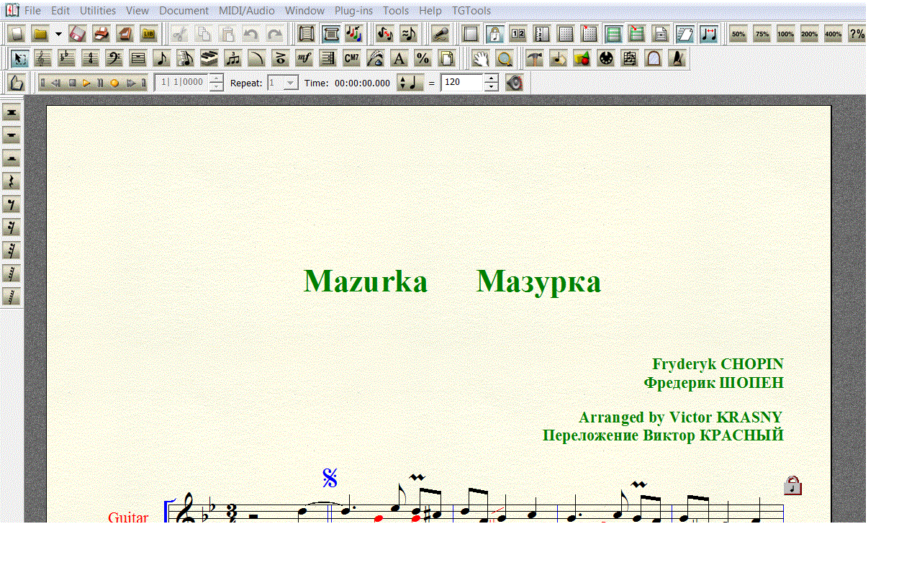The height and width of the screenshot is (588, 917).
Task: Select the Selection tool in the tool palette
Action: click(19, 58)
